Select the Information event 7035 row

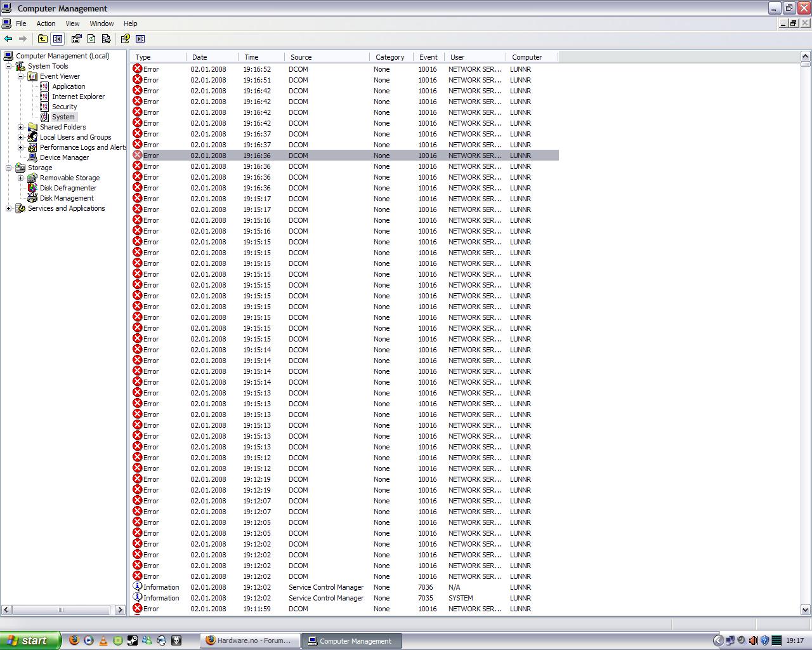(x=344, y=598)
